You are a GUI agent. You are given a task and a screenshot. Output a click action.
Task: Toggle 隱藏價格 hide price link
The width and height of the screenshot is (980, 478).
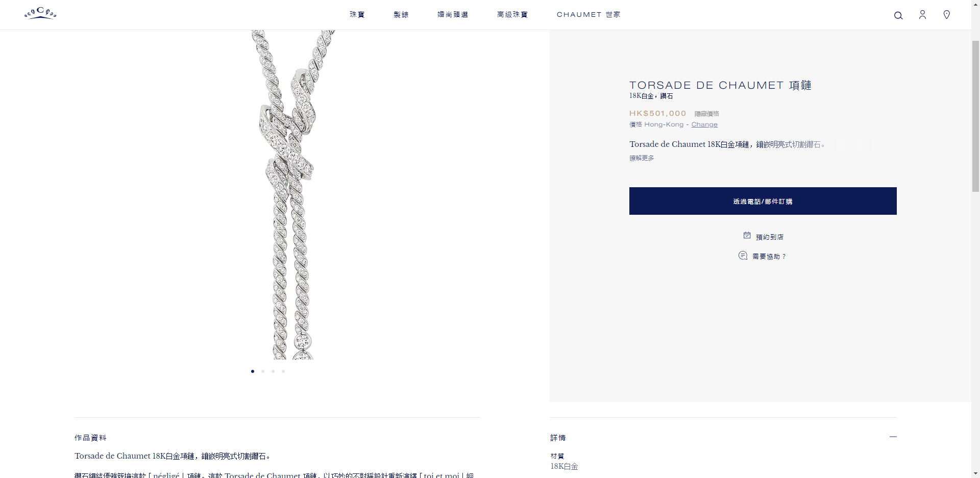pos(706,114)
